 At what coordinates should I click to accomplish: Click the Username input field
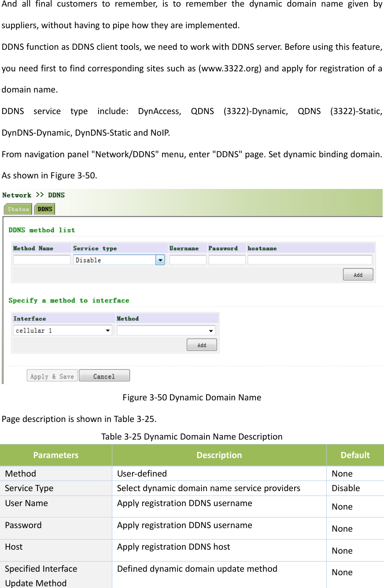click(x=188, y=260)
